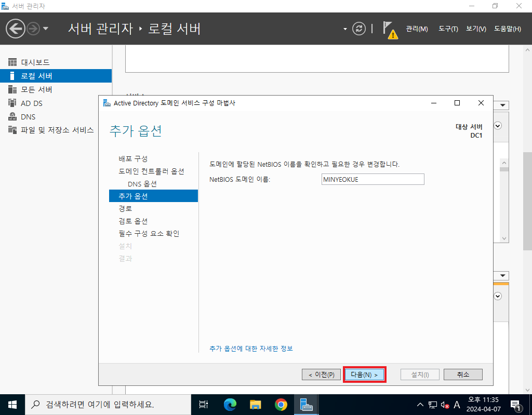Click the 대시보드 grid icon
Viewport: 532px width, 415px height.
point(12,62)
